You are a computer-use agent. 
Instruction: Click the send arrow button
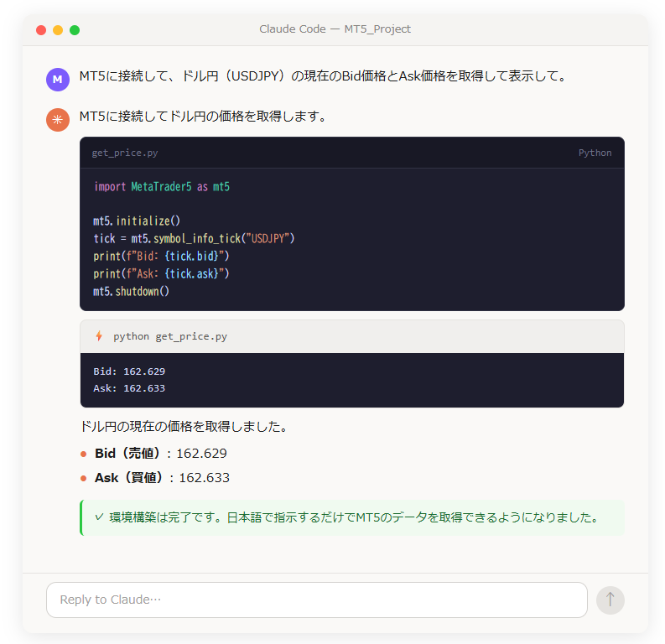610,600
